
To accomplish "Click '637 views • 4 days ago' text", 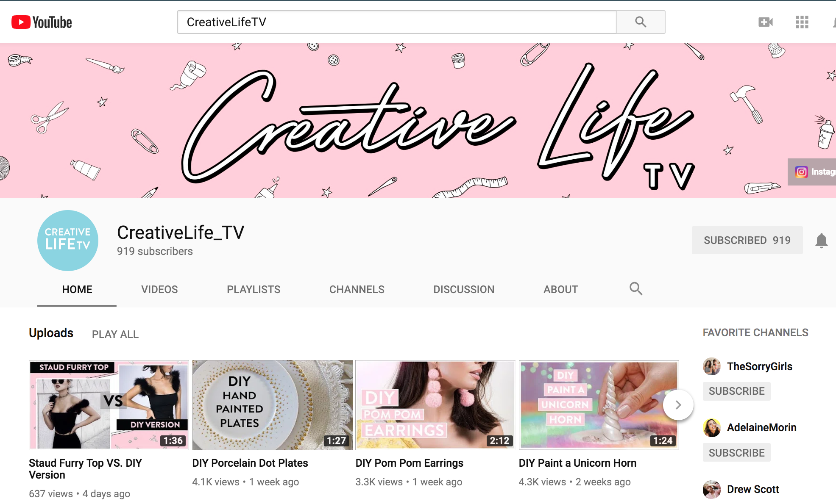I will (79, 494).
